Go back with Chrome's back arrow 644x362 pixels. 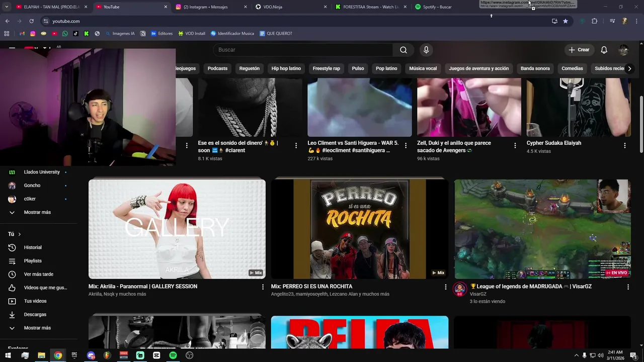(x=7, y=21)
